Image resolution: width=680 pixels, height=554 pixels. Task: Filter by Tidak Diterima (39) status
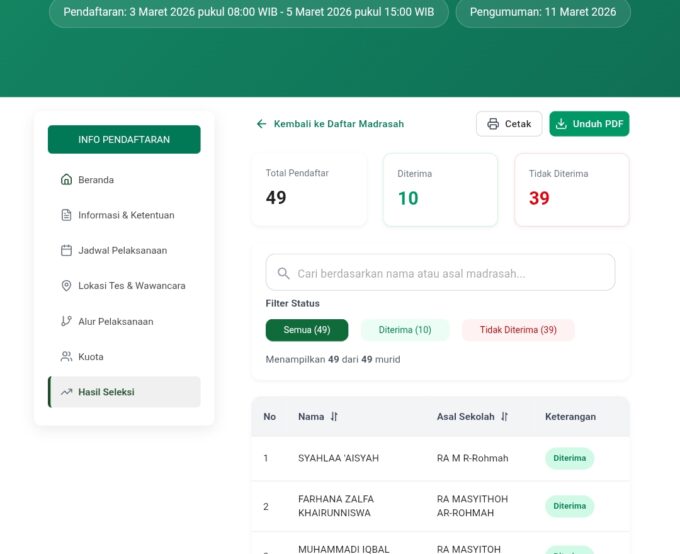coord(518,330)
